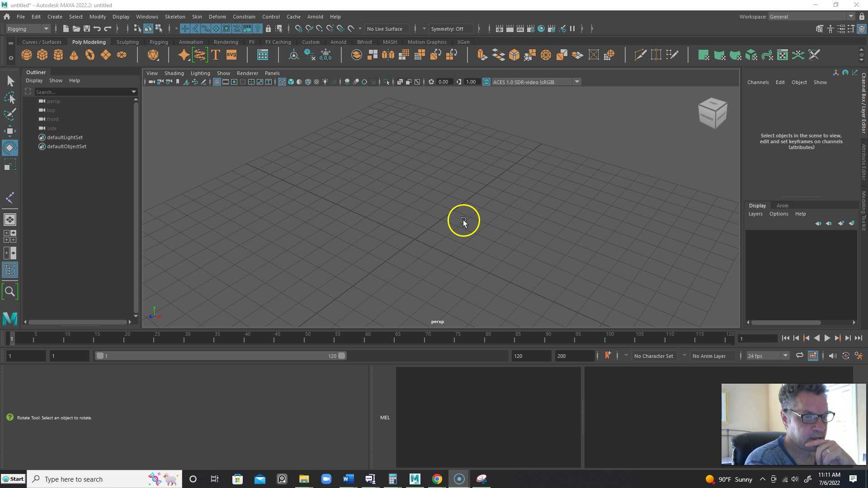Create a polygon sphere from the shelf
868x488 pixels.
pyautogui.click(x=26, y=55)
